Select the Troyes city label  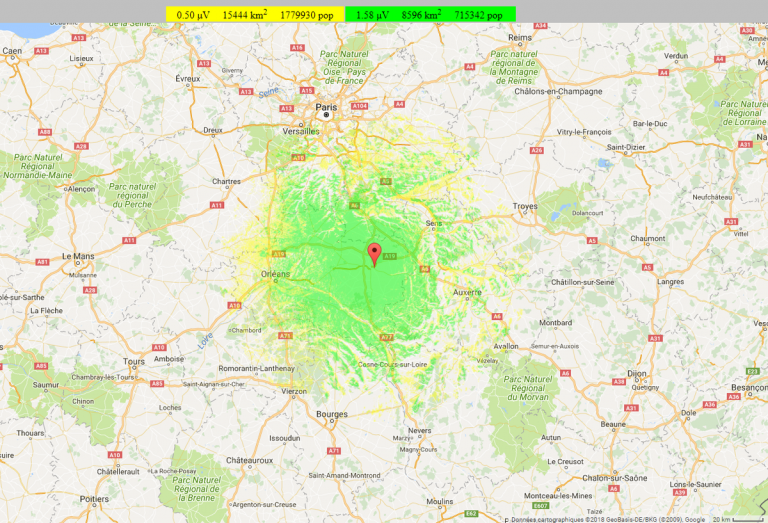[525, 205]
